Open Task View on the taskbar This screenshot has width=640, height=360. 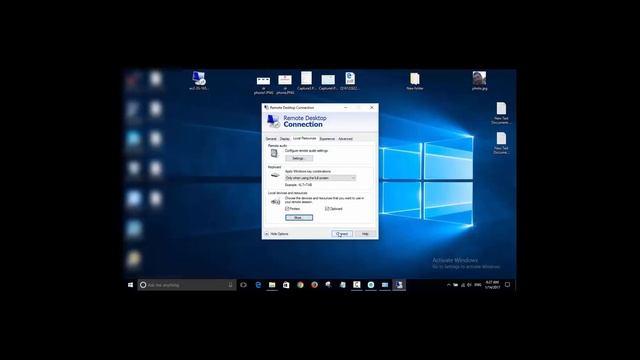pos(244,285)
